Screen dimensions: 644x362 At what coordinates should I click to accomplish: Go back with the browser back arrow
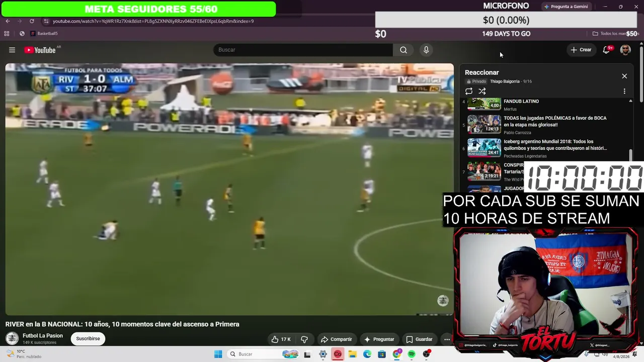(8, 21)
